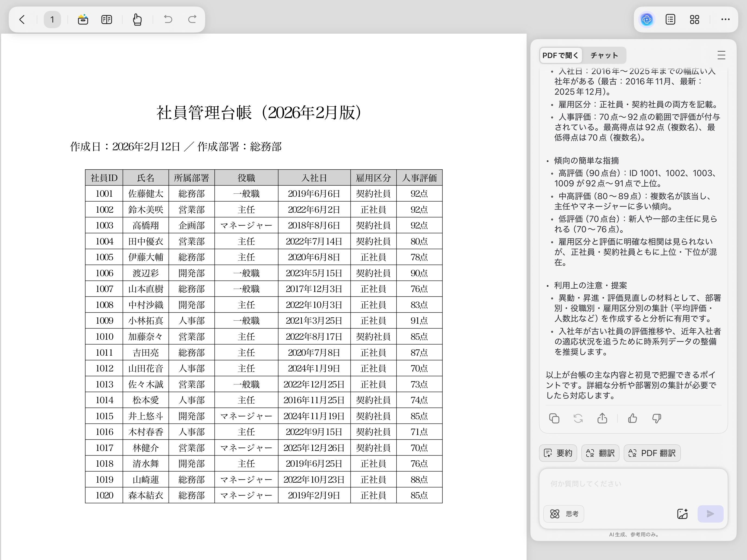Viewport: 747px width, 560px height.
Task: Open the book reading mode icon
Action: pos(106,20)
